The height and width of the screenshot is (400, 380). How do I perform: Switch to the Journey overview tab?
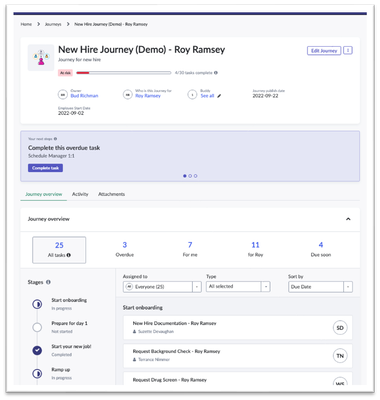(x=44, y=194)
